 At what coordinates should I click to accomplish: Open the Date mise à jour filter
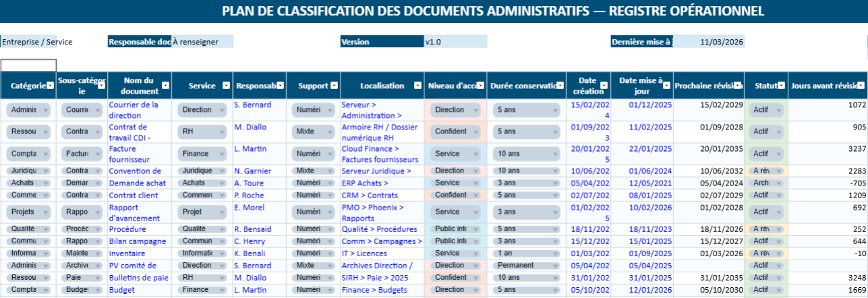(667, 86)
